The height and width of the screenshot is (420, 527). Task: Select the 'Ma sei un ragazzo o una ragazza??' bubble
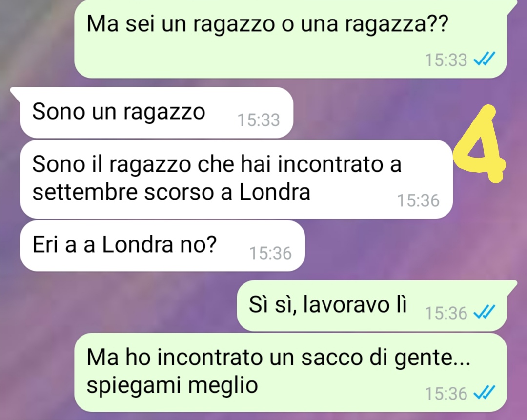(290, 39)
